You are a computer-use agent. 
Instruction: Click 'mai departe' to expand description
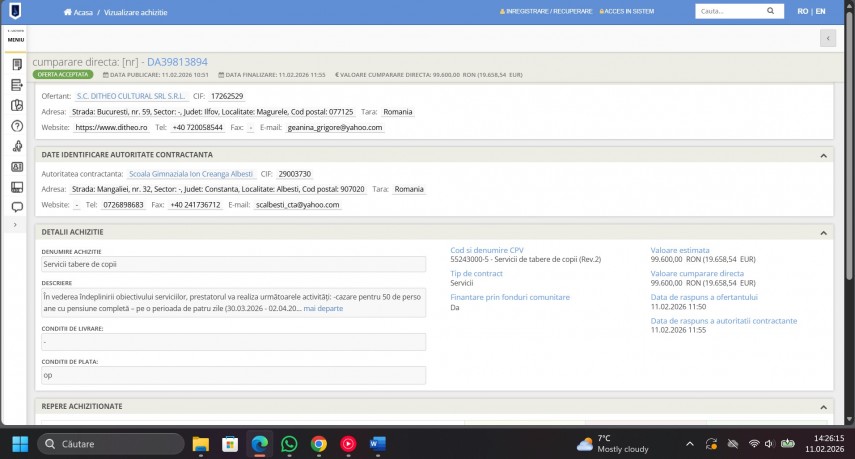click(x=323, y=309)
